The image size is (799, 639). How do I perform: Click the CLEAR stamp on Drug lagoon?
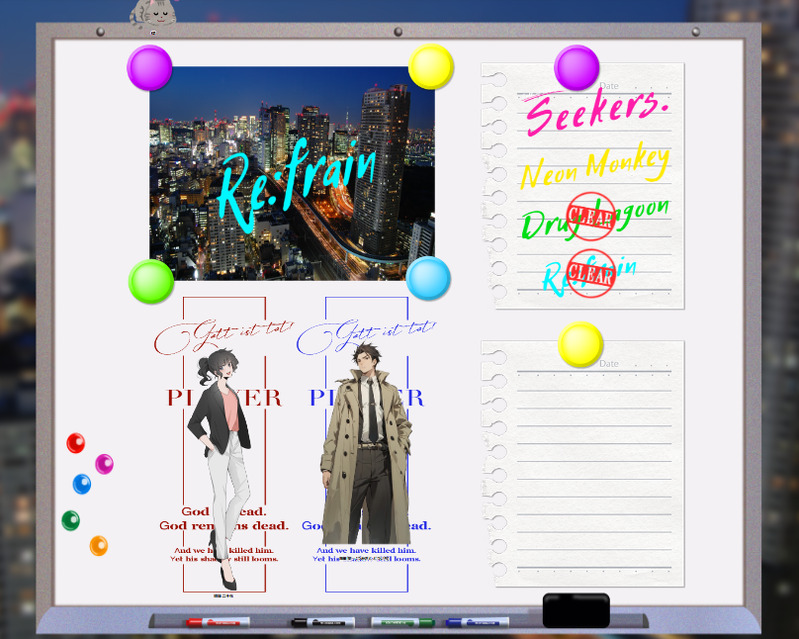[591, 217]
